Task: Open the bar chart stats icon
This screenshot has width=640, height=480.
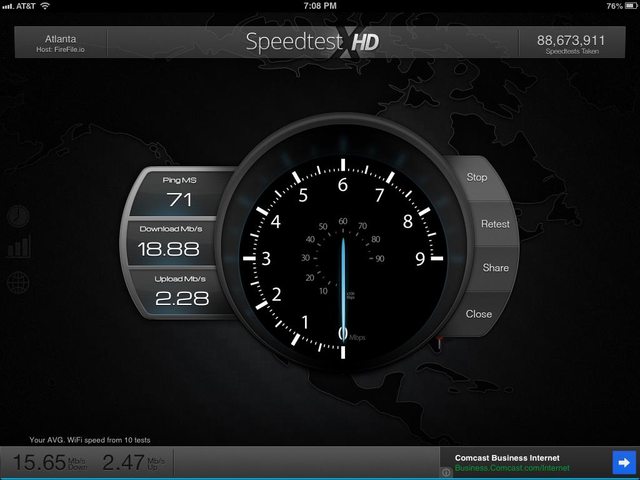Action: coord(19,246)
